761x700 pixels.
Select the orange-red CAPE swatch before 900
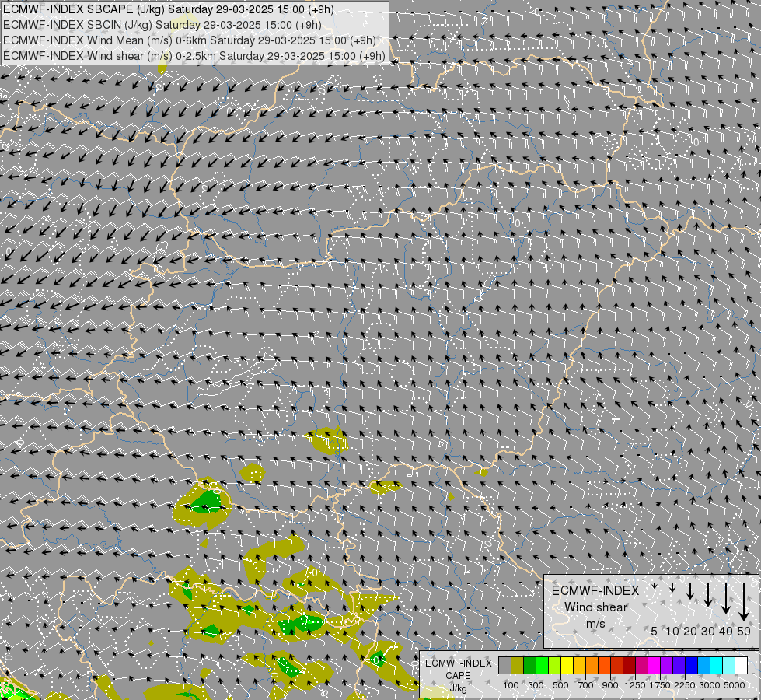pos(605,666)
